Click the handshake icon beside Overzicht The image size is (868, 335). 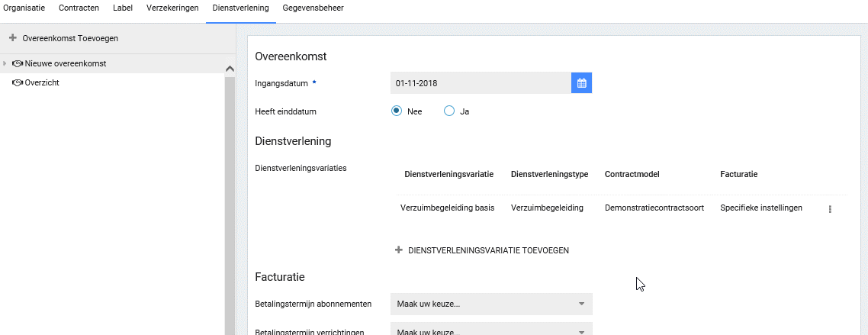(x=17, y=83)
